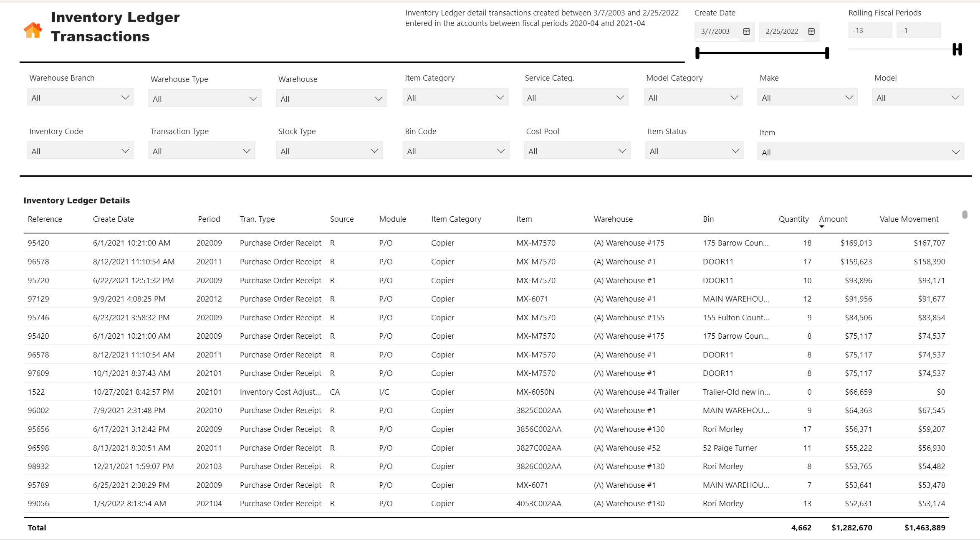Expand the Stock Type dropdown

coord(329,151)
